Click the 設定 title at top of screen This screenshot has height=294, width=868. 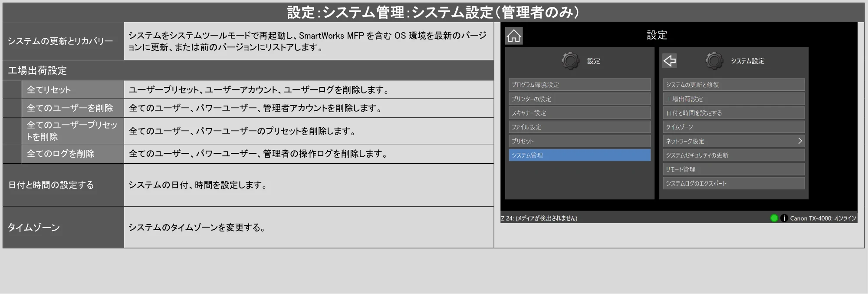click(x=657, y=35)
